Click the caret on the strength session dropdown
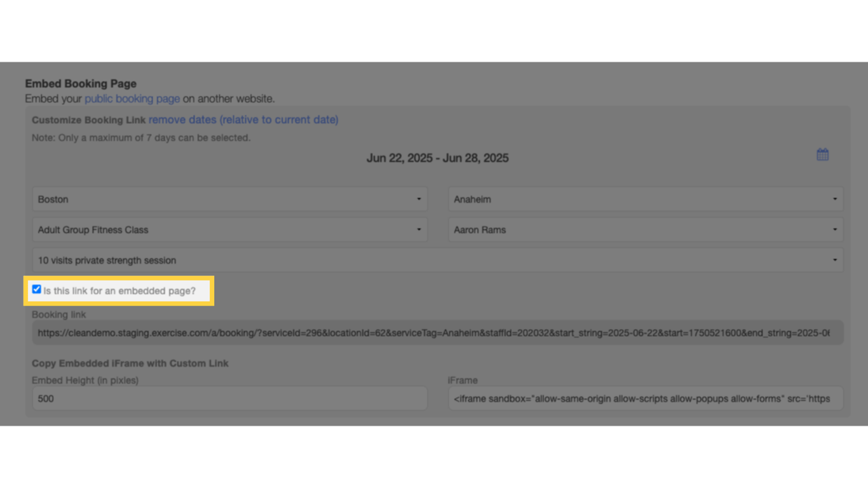The image size is (868, 488). 834,260
